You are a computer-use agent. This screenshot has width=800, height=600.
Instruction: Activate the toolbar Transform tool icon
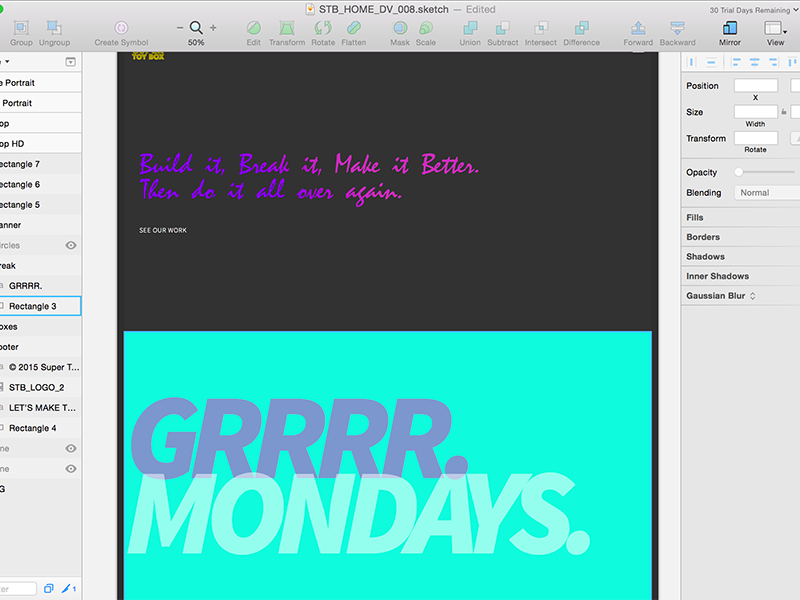(x=287, y=28)
